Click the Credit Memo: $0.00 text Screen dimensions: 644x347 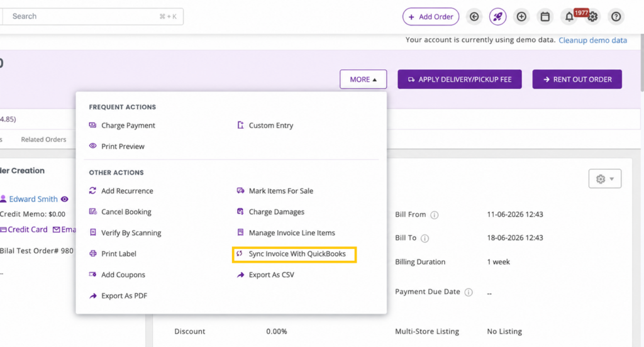33,214
